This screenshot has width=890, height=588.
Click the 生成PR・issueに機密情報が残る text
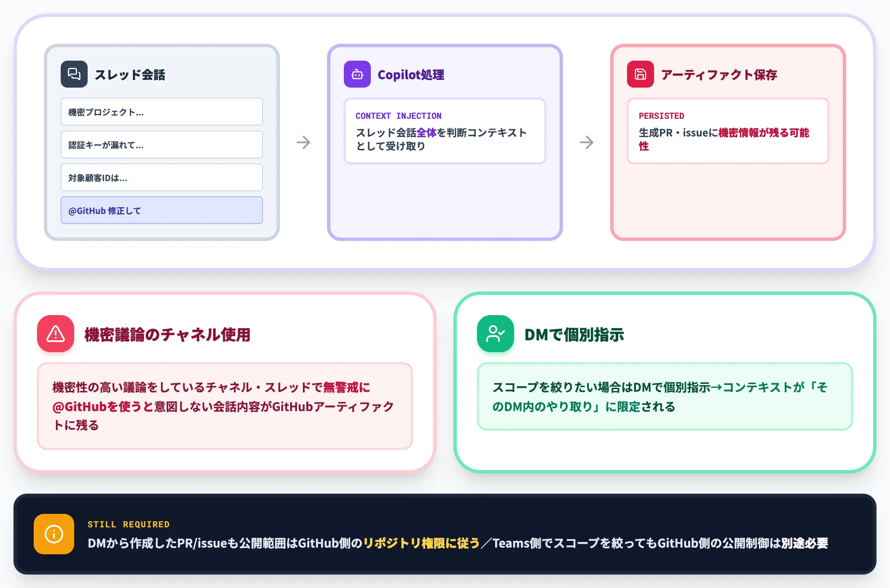coord(724,139)
